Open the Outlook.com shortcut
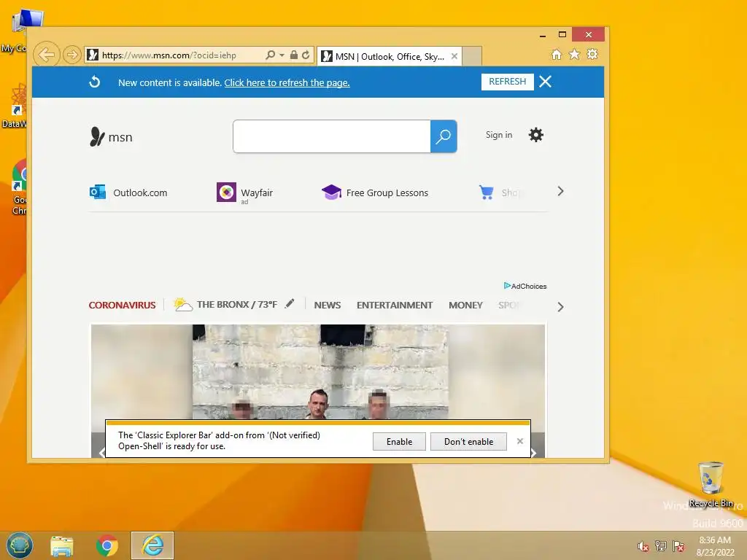The height and width of the screenshot is (560, 747). [128, 192]
